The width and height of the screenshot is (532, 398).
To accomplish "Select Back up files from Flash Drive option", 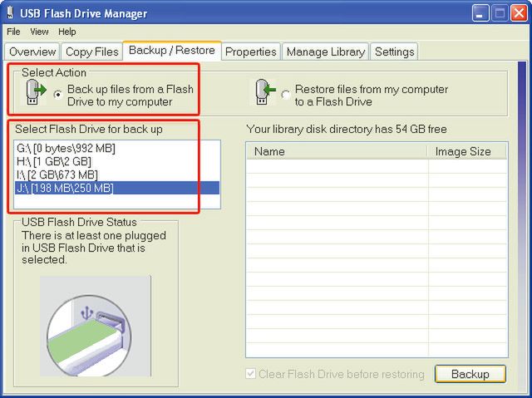I will 57,95.
